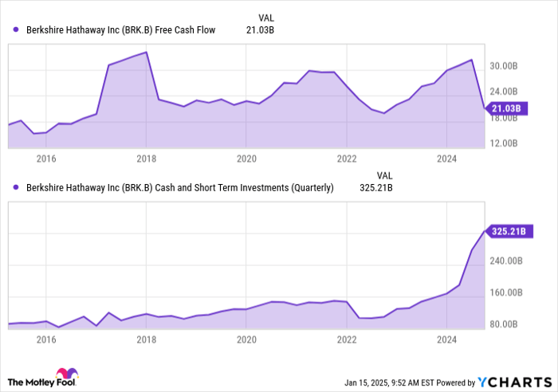Click the 30.00B y-axis label
Viewport: 558px width, 392px height.
(504, 66)
